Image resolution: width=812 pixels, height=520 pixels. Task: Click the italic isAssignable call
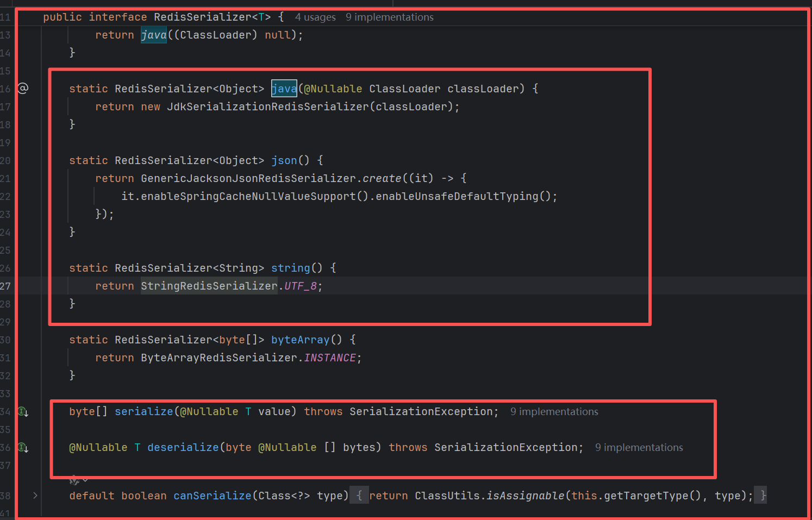click(x=526, y=496)
